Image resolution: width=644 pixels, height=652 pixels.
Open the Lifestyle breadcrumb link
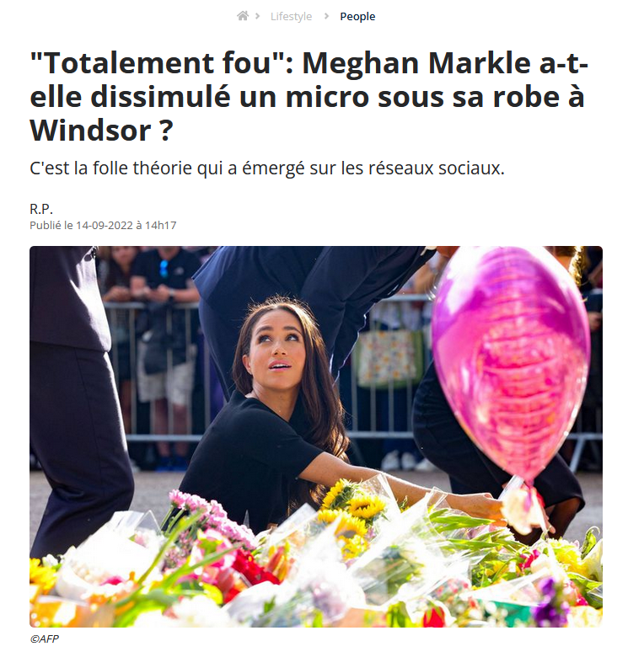[291, 16]
